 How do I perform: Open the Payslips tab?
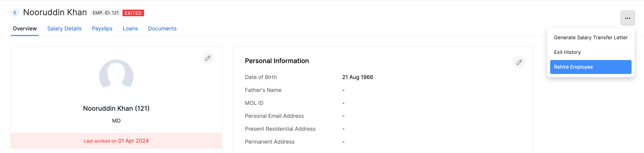[x=102, y=29]
